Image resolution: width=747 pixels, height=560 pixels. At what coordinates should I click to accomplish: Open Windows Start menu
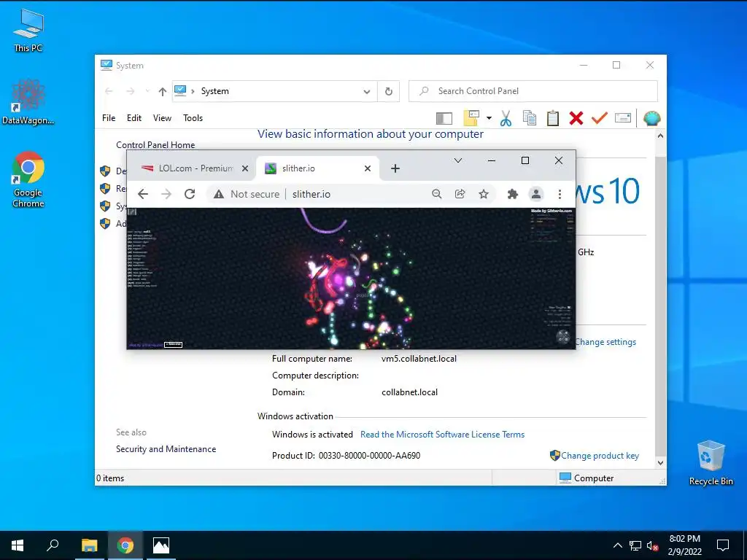pos(18,545)
